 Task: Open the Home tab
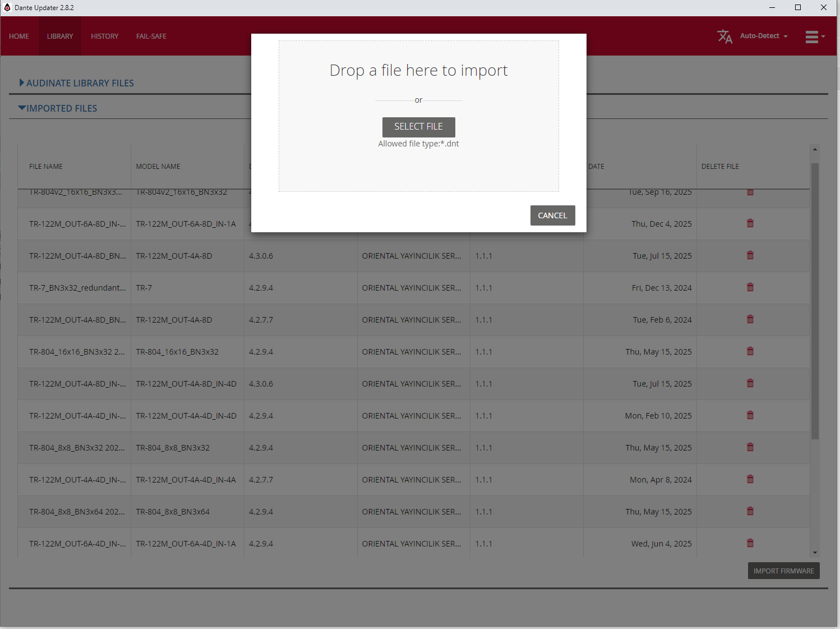[x=19, y=36]
